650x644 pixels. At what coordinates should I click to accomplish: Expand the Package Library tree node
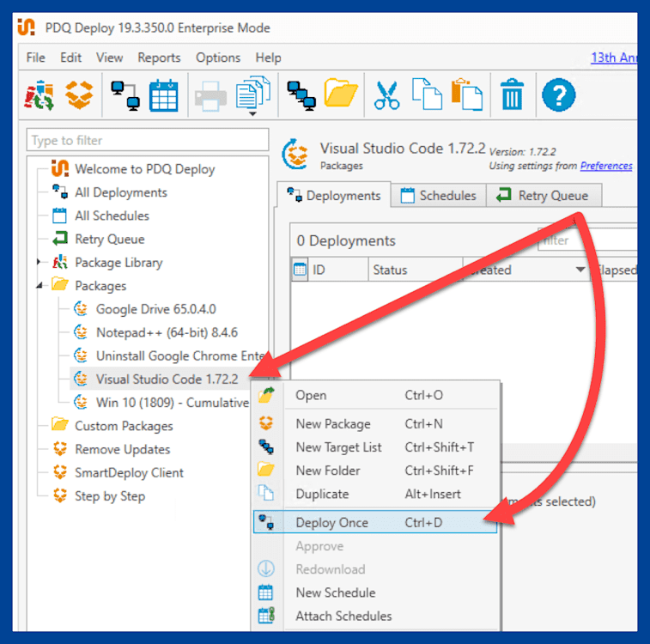39,262
